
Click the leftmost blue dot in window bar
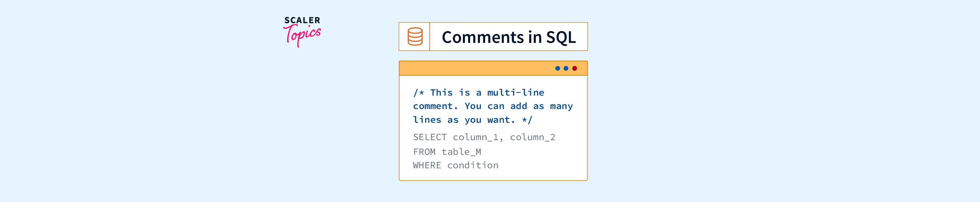[x=557, y=69]
